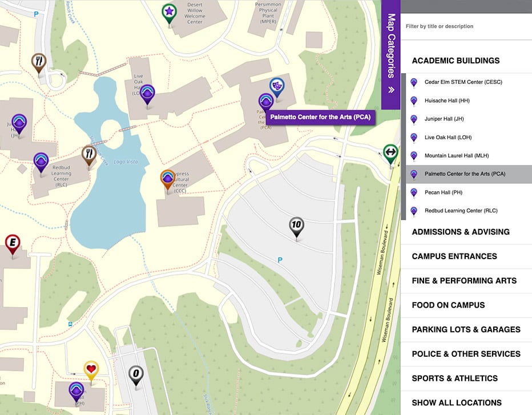Open the ADMISSIONS & ADVISING category
The image size is (532, 415).
click(x=460, y=232)
